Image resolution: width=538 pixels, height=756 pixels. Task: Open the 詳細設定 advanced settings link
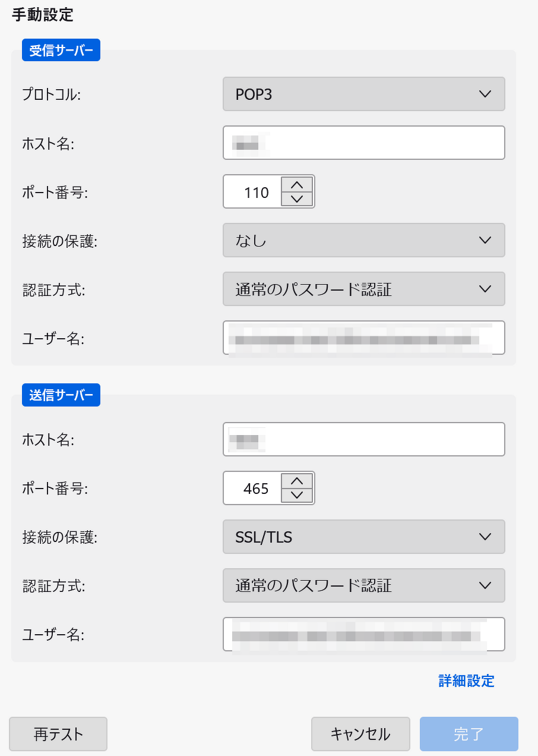click(466, 681)
